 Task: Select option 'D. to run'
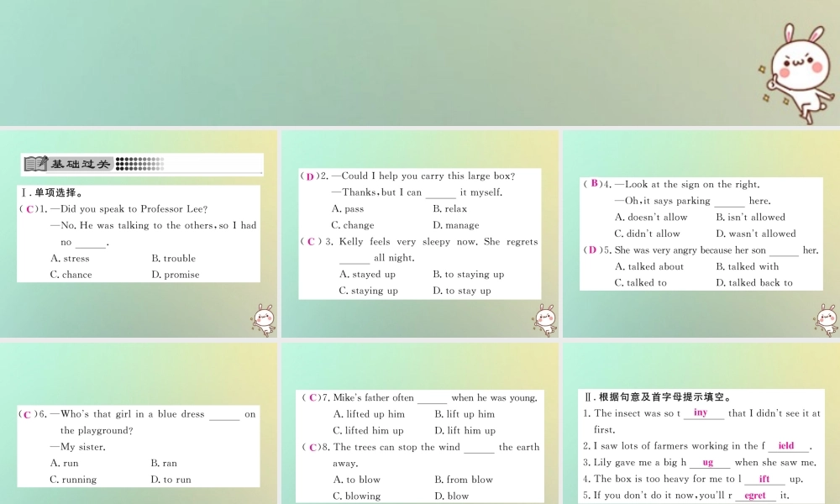(171, 480)
